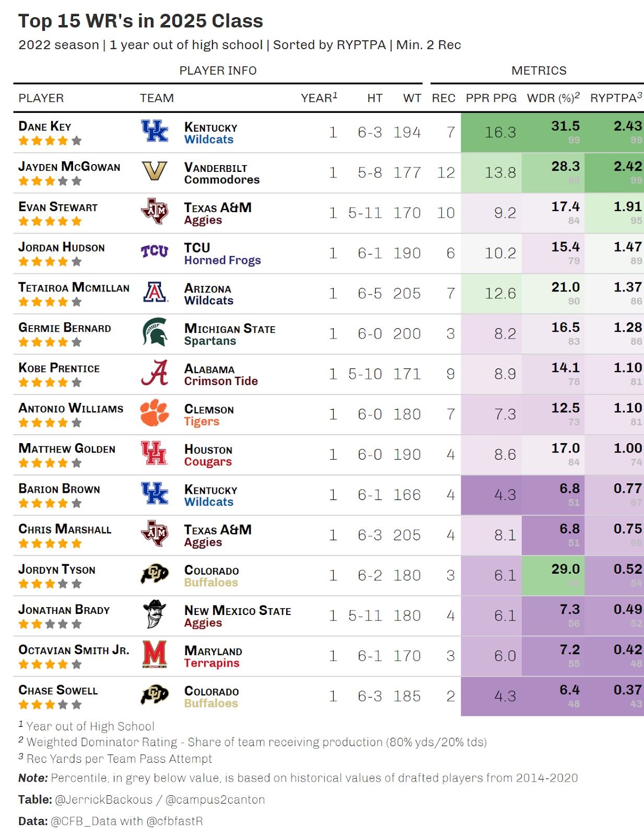Screen dimensions: 644x836
Task: Click the Arizona Wildcats A logo
Action: tap(155, 292)
